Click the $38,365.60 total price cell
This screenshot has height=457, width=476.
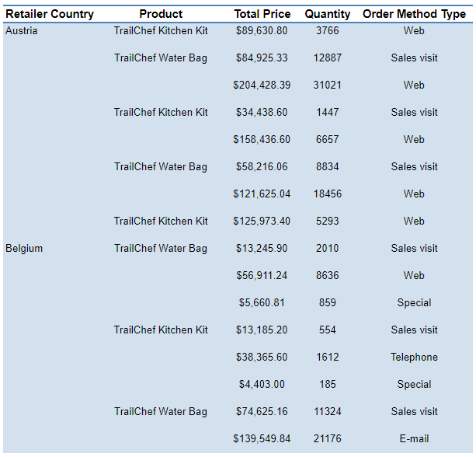point(262,358)
